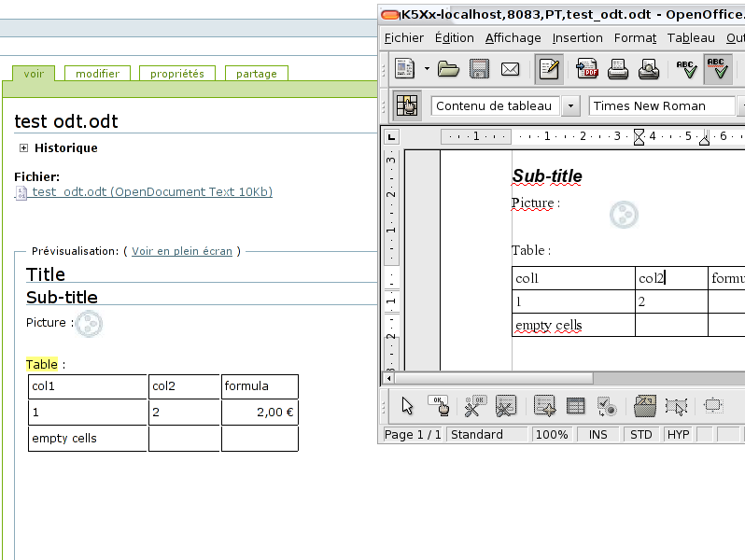This screenshot has height=560, width=745.
Task: Toggle the Edit File mode button
Action: coord(549,69)
